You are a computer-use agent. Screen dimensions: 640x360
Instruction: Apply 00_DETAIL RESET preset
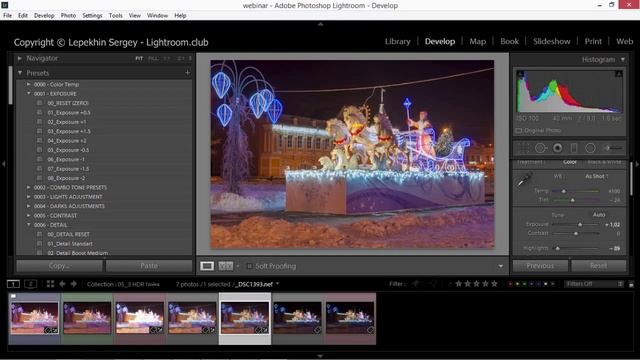[68, 235]
